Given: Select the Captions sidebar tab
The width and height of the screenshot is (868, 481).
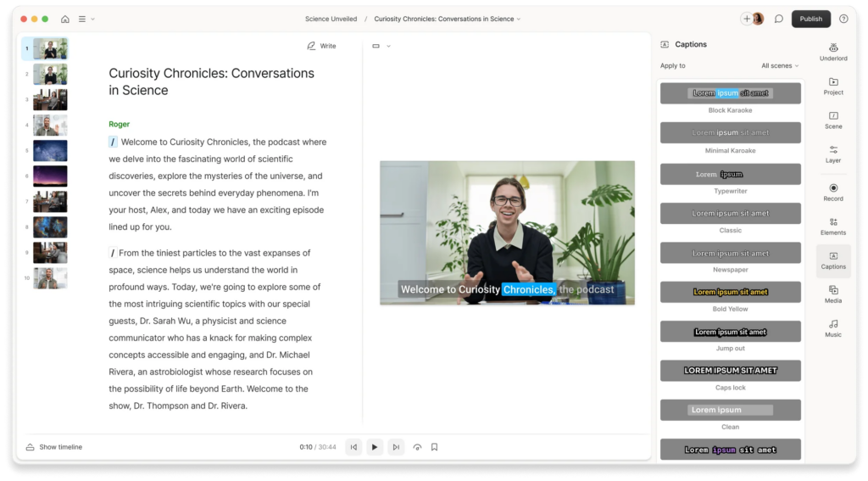Looking at the screenshot, I should (833, 260).
